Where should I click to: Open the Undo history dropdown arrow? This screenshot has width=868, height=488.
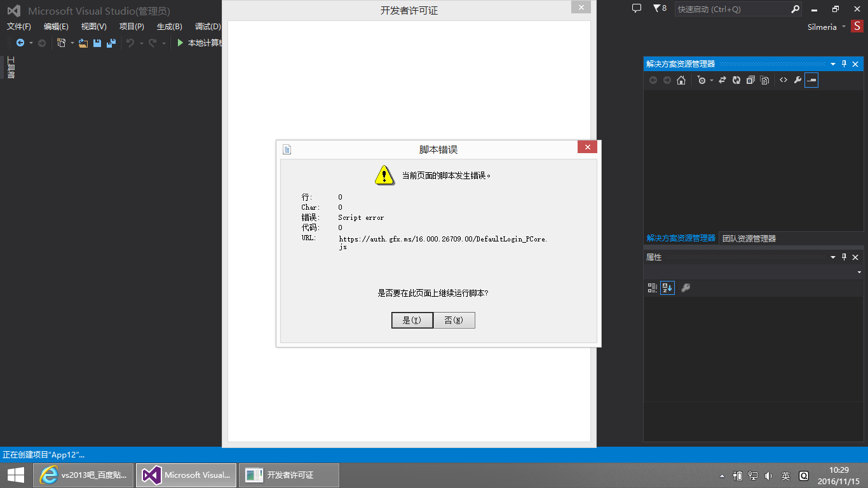[x=140, y=43]
